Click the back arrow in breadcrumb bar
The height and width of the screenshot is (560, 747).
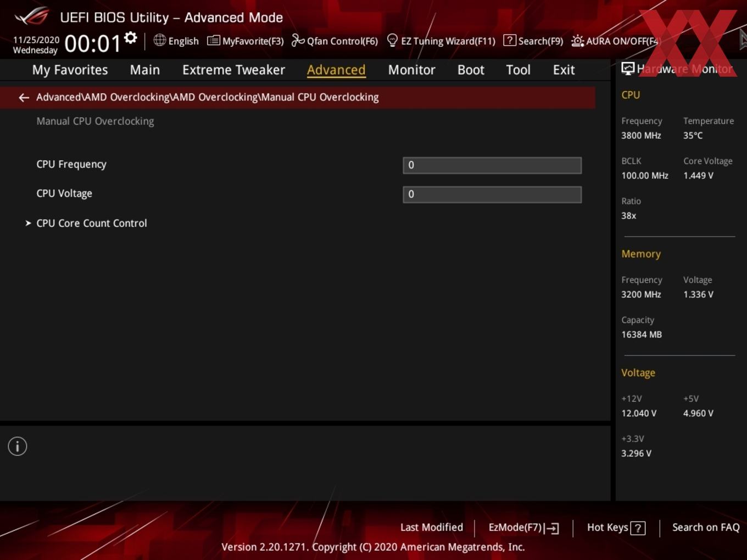pyautogui.click(x=24, y=97)
